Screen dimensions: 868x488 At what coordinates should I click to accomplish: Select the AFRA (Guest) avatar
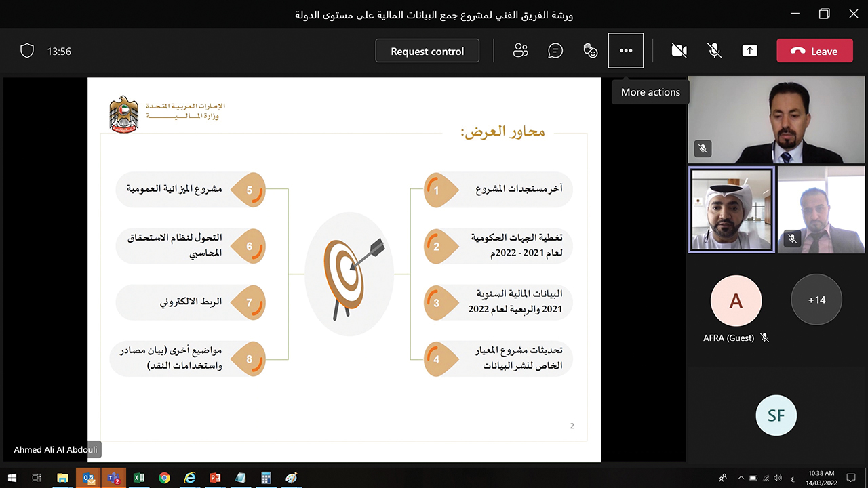[x=736, y=300]
